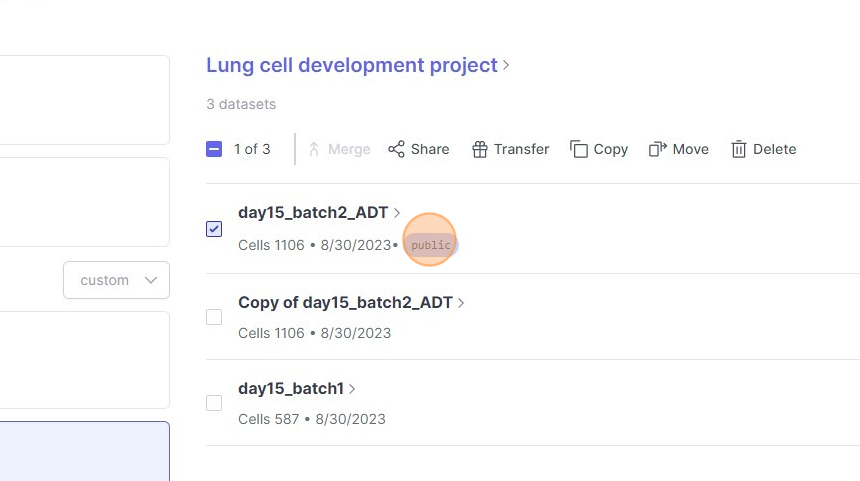Open the day15_batch2_ADT dataset name
Screen dimensions: 860x481
coord(313,212)
